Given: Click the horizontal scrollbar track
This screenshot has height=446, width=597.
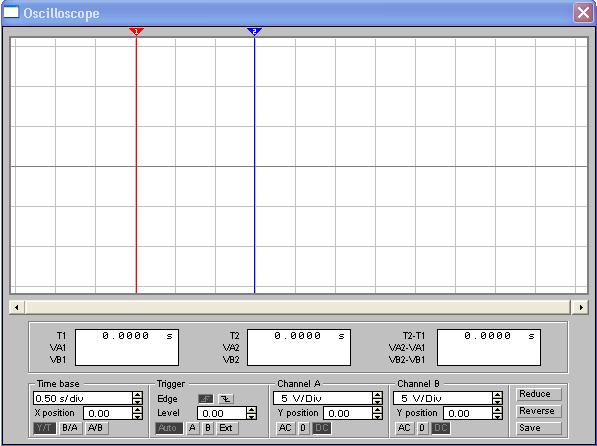Looking at the screenshot, I should 298,307.
